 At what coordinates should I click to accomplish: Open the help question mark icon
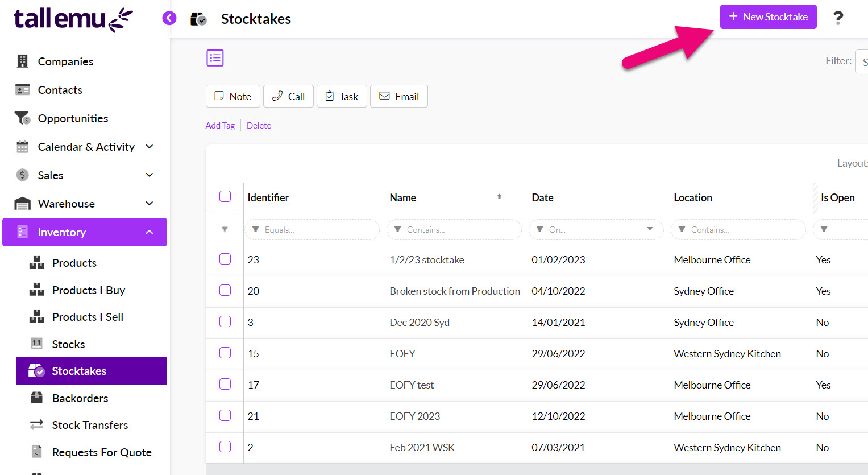coord(838,18)
